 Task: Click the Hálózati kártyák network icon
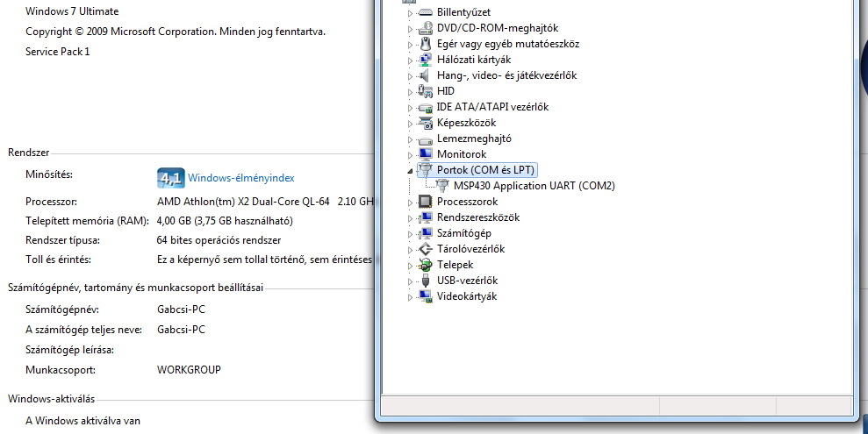[x=425, y=59]
